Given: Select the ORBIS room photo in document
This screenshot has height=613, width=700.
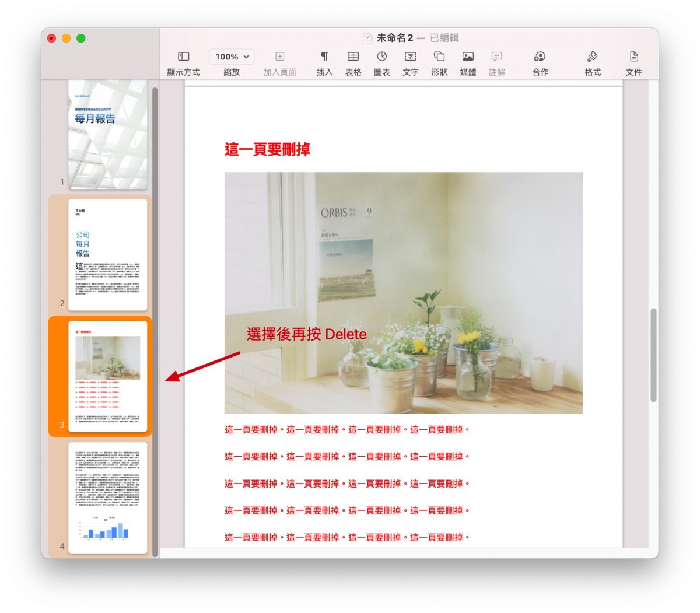Looking at the screenshot, I should tap(404, 293).
